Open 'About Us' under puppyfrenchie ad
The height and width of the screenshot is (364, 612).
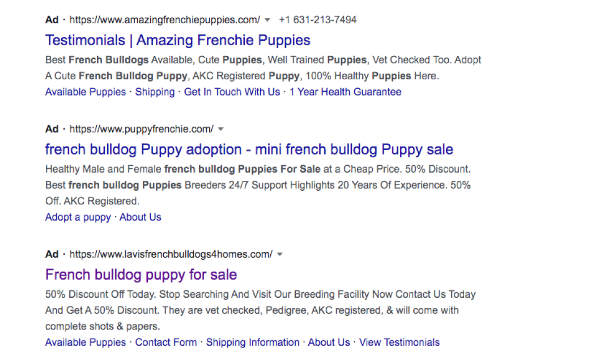click(141, 217)
